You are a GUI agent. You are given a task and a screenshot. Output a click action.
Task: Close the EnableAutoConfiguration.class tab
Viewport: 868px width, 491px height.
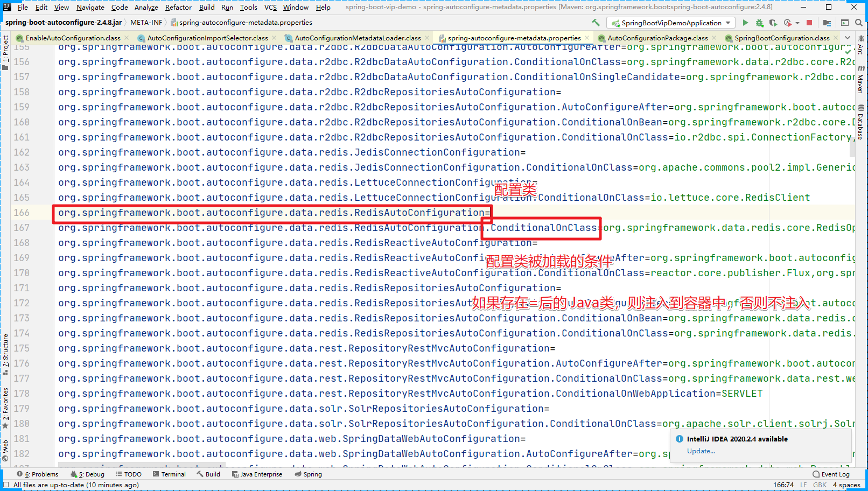pos(127,38)
